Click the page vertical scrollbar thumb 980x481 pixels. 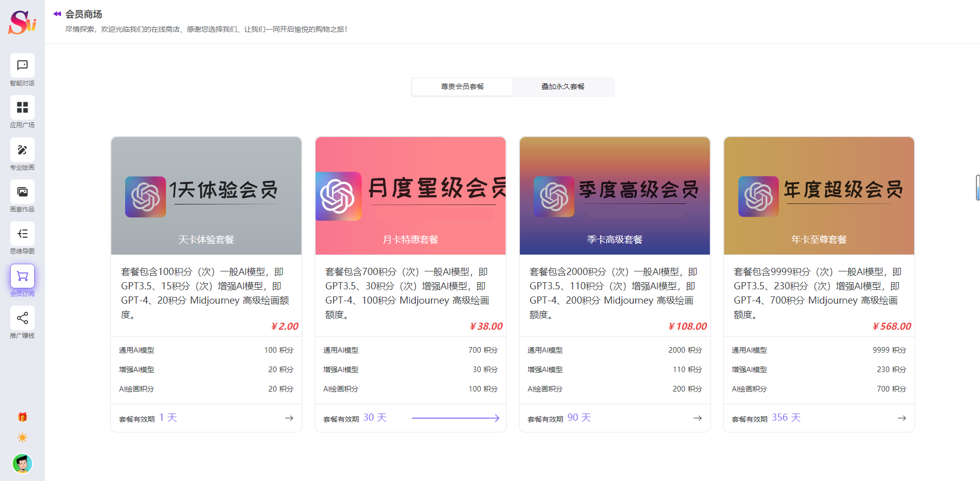pyautogui.click(x=977, y=188)
